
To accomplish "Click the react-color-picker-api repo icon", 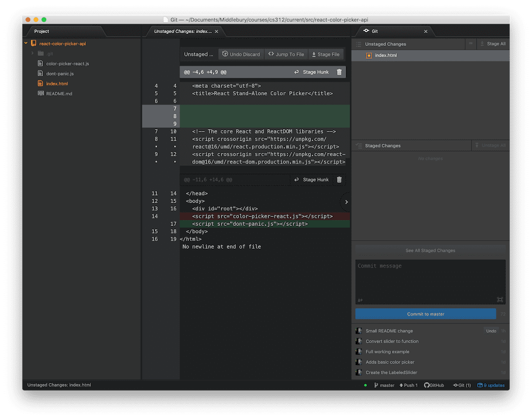I will [x=34, y=43].
